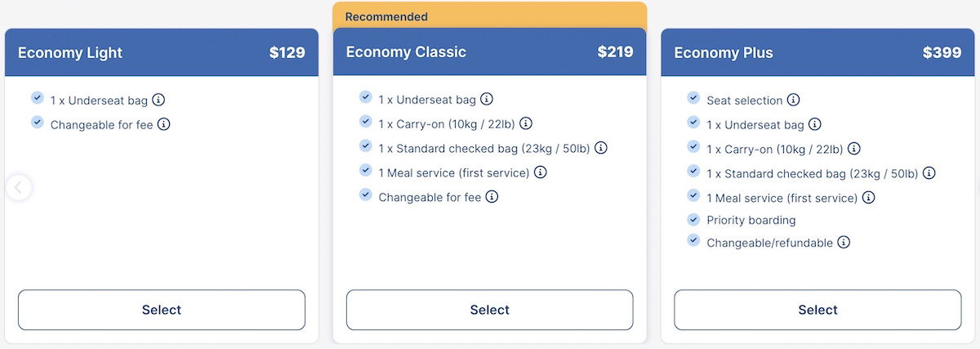Show info for Economy Classic Standard checked bag
The width and height of the screenshot is (980, 349).
[601, 148]
